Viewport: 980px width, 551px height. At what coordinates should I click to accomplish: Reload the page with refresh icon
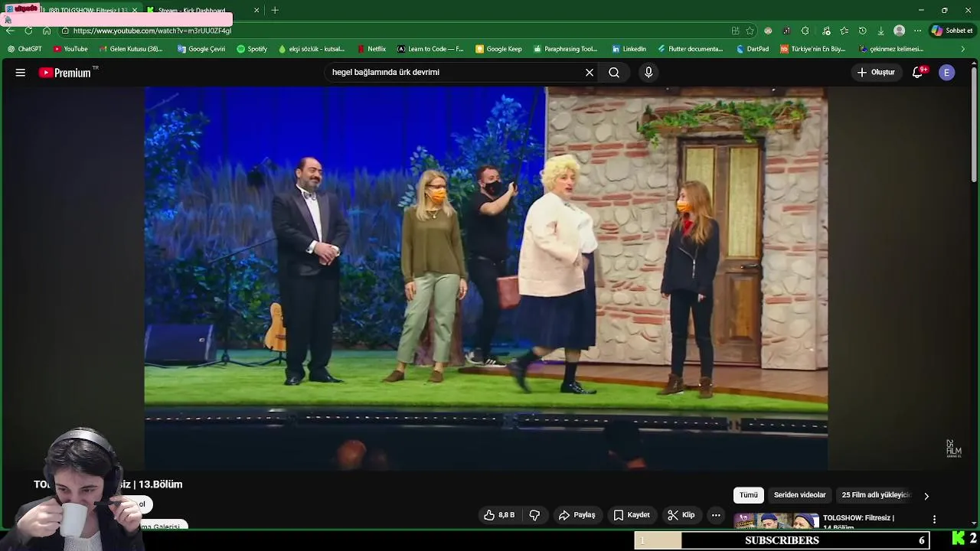pyautogui.click(x=28, y=31)
